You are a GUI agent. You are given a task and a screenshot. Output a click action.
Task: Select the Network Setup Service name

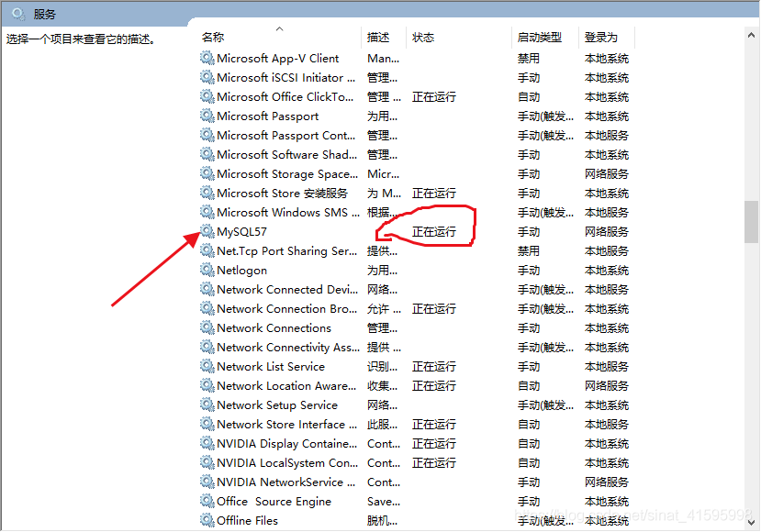click(x=277, y=405)
